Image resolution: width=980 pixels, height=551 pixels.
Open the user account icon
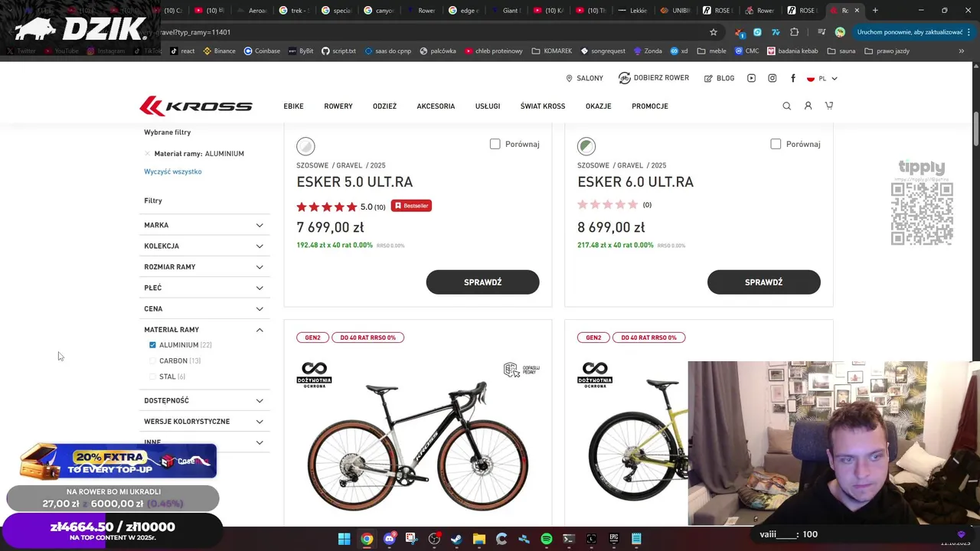(808, 106)
